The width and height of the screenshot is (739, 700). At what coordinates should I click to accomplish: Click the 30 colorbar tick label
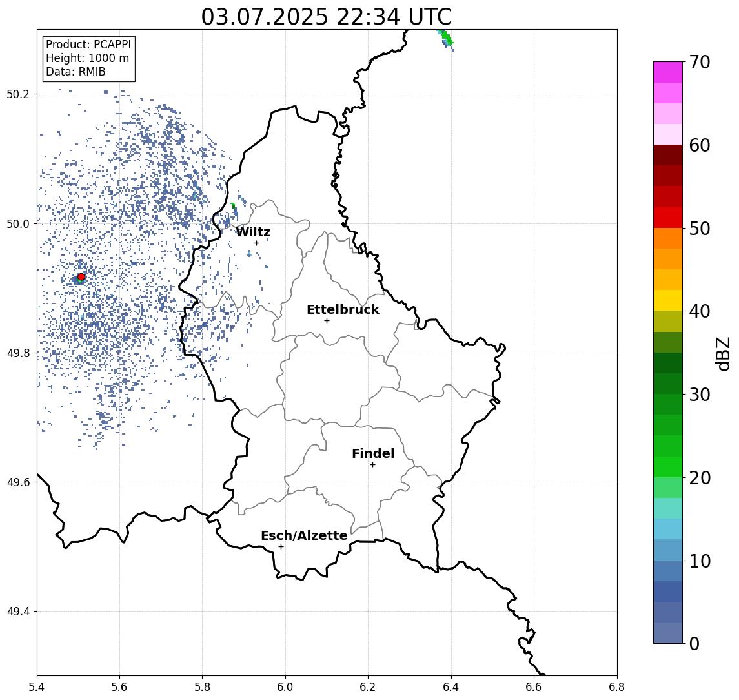[700, 395]
